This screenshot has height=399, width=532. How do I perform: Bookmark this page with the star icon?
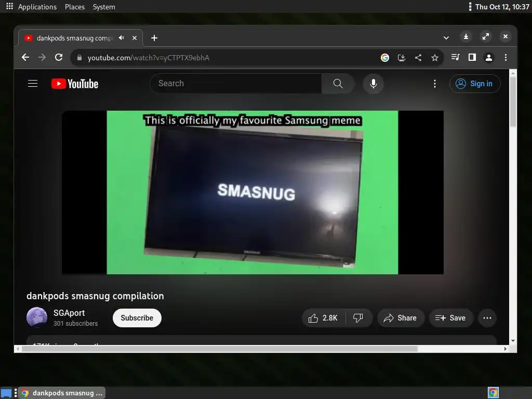click(x=435, y=58)
